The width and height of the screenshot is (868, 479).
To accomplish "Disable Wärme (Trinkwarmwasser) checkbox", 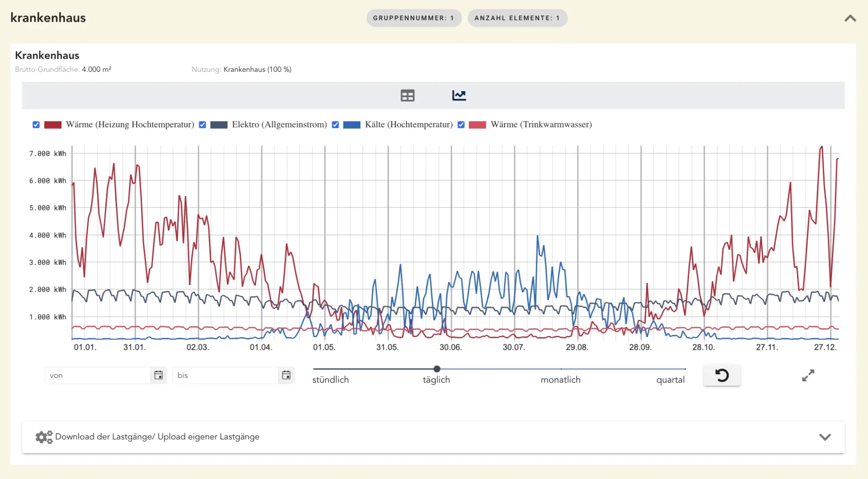I will (461, 125).
